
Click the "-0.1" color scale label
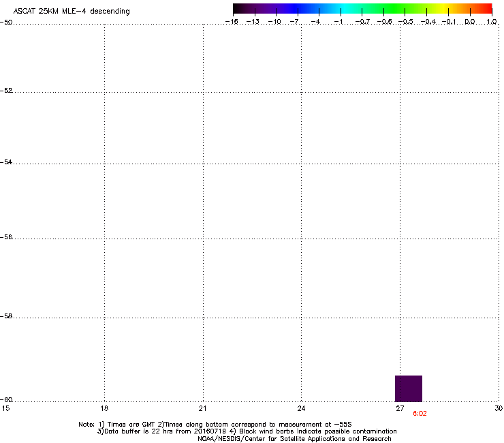point(449,22)
